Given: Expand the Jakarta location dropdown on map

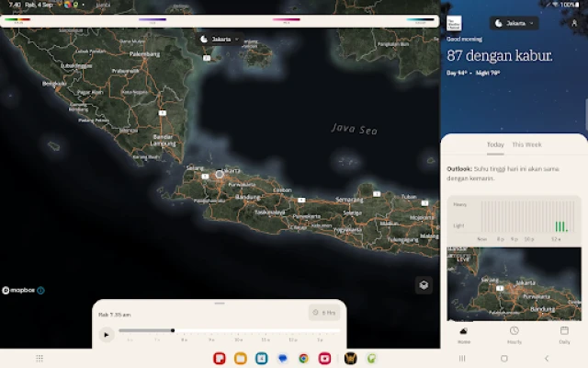Looking at the screenshot, I should (220, 40).
